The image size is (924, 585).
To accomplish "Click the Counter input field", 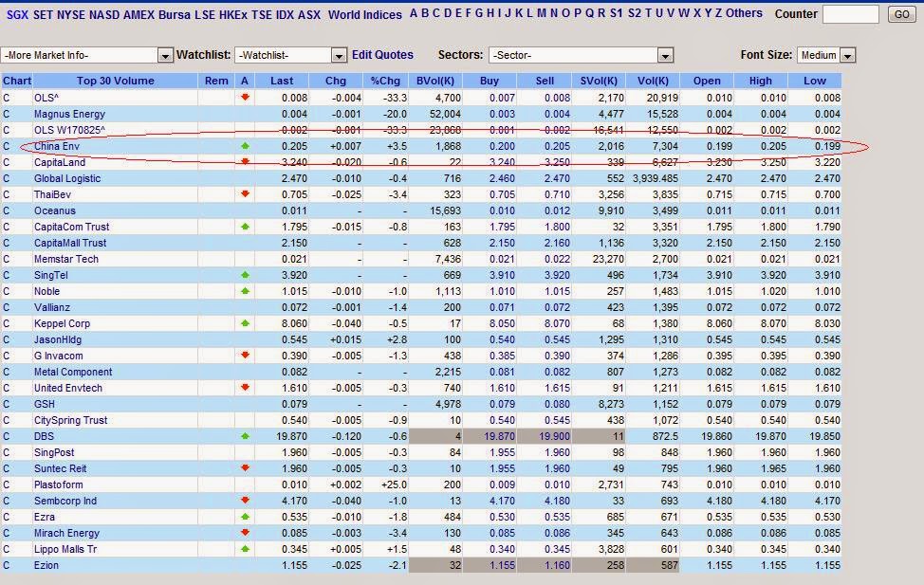I will (850, 14).
